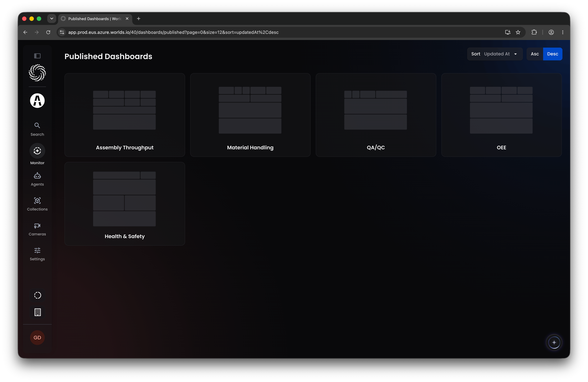Collapse the sidebar panel toggle icon
588x382 pixels.
coord(37,56)
